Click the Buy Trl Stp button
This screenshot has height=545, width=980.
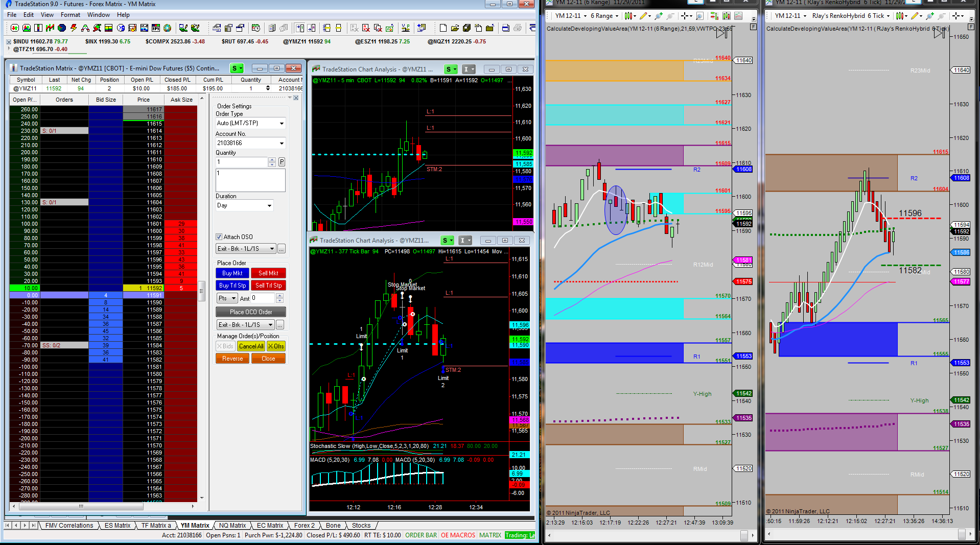tap(232, 286)
